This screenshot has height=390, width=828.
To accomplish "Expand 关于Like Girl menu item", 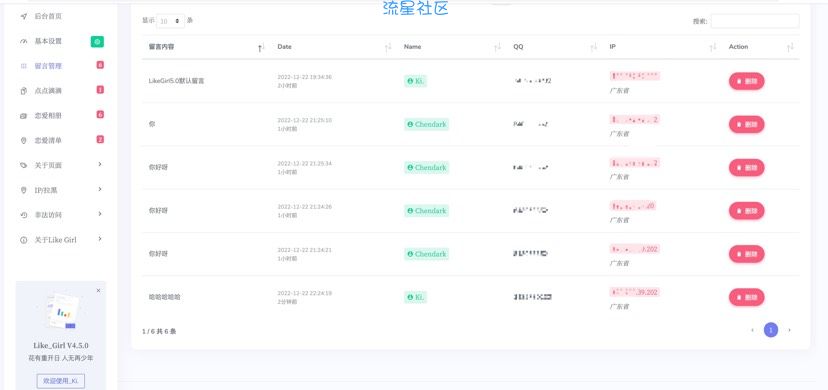I will click(x=61, y=240).
